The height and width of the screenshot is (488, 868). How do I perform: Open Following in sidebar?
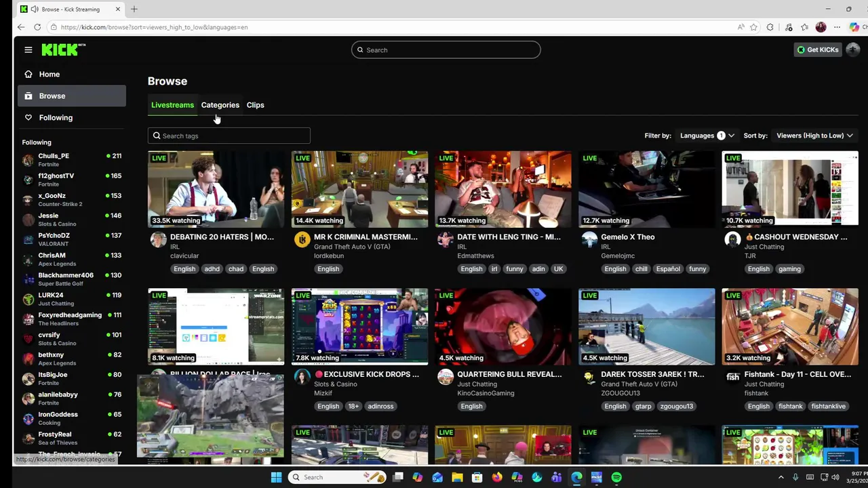[72, 117]
